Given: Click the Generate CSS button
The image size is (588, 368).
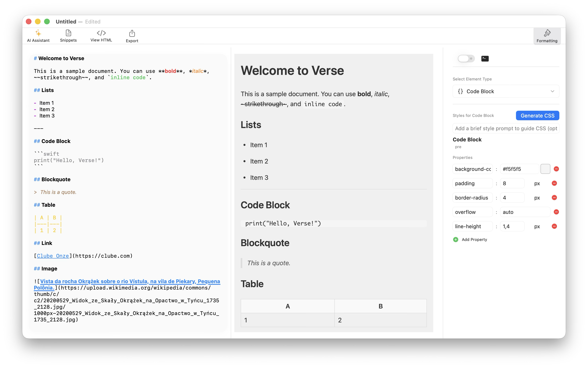Looking at the screenshot, I should pos(537,115).
